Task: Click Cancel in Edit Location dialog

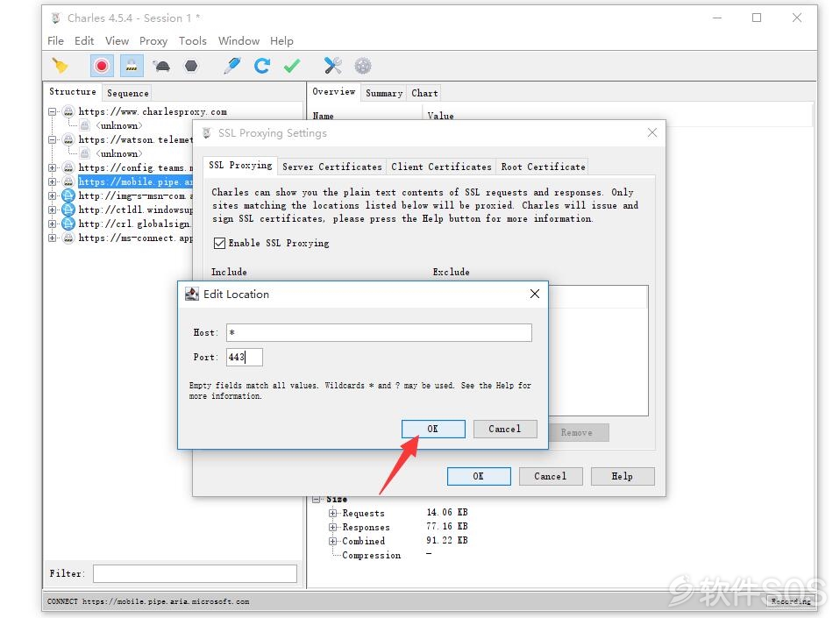Action: 505,429
